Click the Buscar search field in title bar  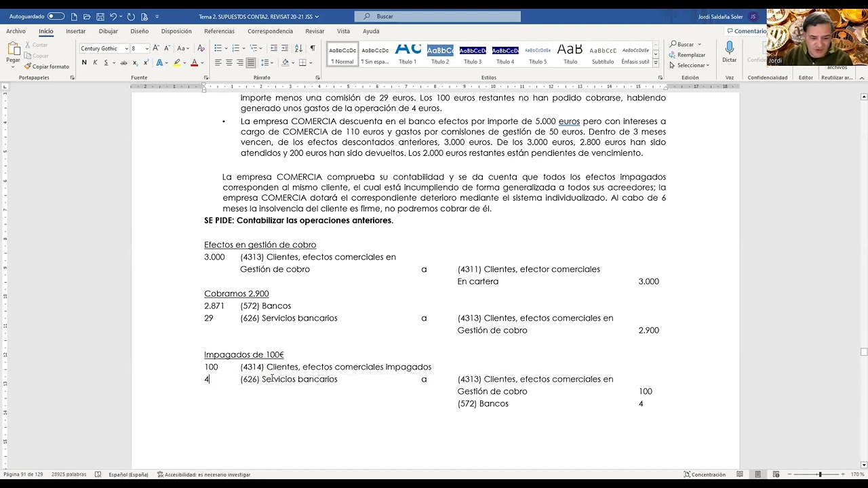click(437, 16)
